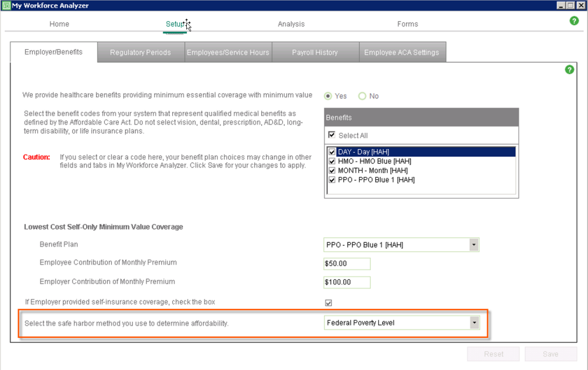Uncheck the HMO - HMO Blue [HAH] benefit
The width and height of the screenshot is (588, 370).
[332, 162]
